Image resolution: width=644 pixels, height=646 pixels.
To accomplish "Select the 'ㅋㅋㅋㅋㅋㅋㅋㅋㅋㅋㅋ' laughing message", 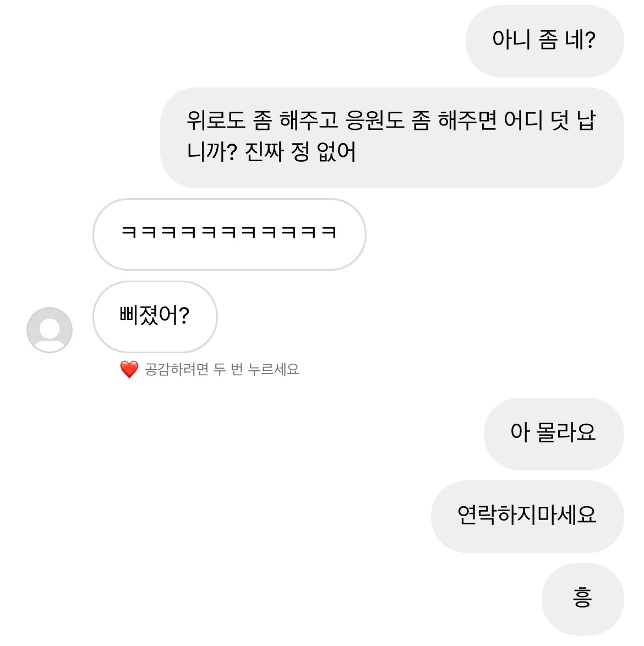I will tap(229, 234).
